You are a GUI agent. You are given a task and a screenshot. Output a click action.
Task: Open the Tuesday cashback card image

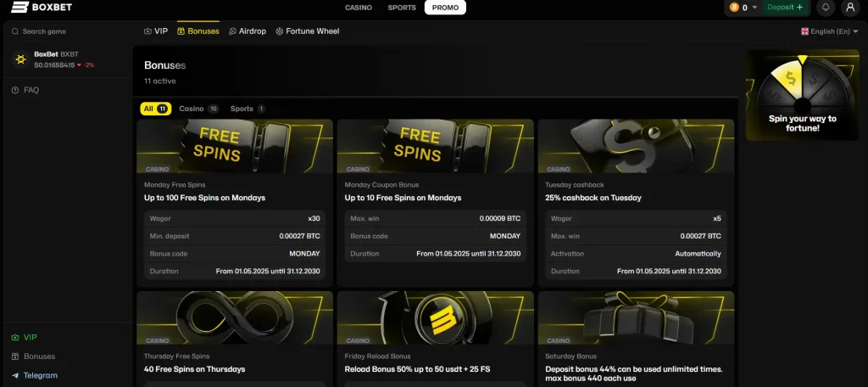point(636,146)
